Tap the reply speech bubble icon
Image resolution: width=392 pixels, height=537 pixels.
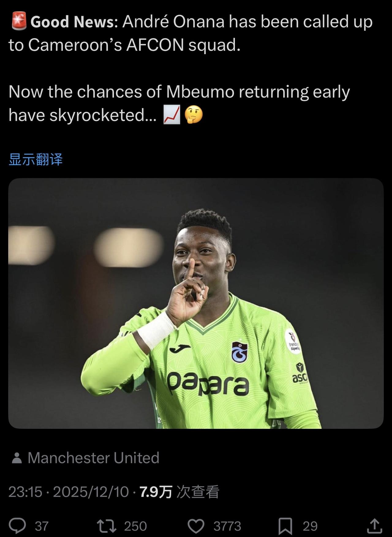17,526
